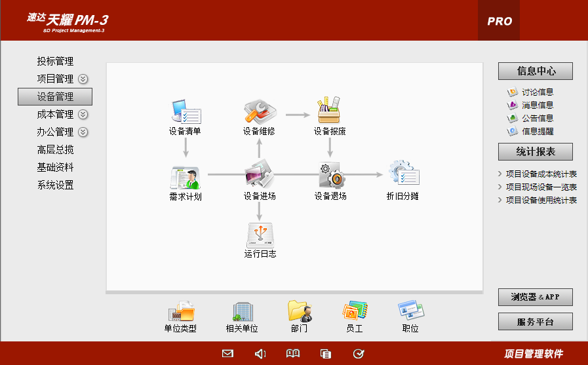588x365 pixels.
Task: Open the 单位类型 unit type icon
Action: pos(180,312)
